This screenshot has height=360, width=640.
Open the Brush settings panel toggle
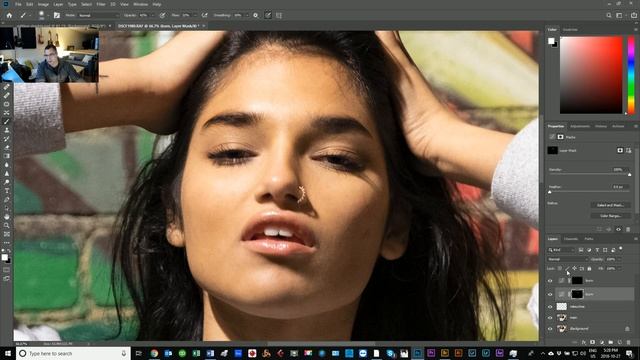pos(57,16)
